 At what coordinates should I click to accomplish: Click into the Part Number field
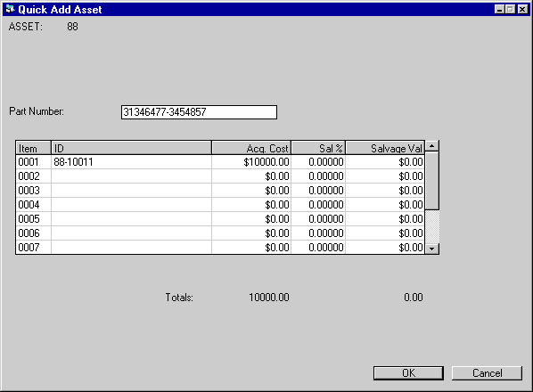tap(199, 112)
